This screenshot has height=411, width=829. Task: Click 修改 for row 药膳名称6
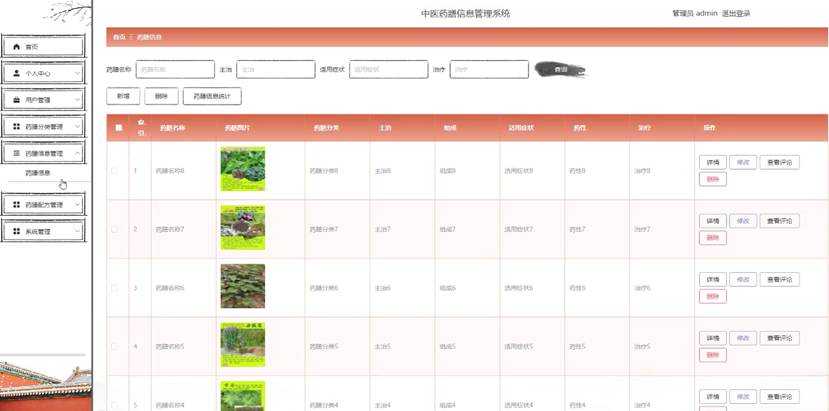tap(743, 280)
